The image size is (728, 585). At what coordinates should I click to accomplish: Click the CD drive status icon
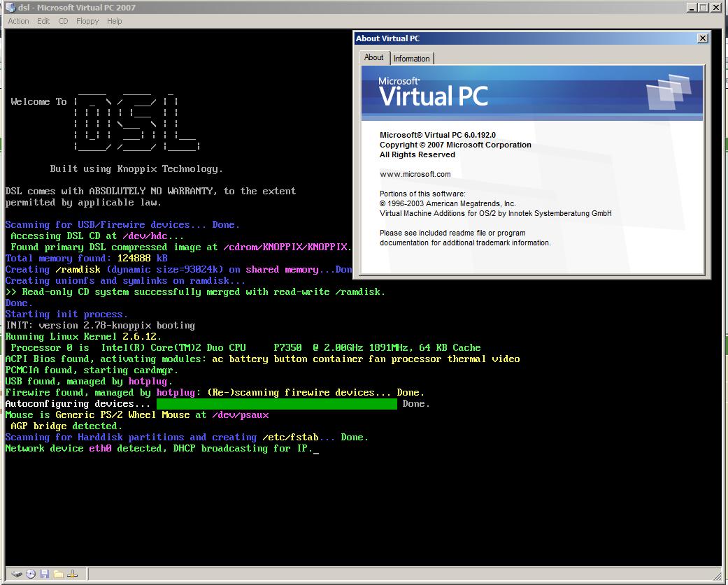click(30, 574)
